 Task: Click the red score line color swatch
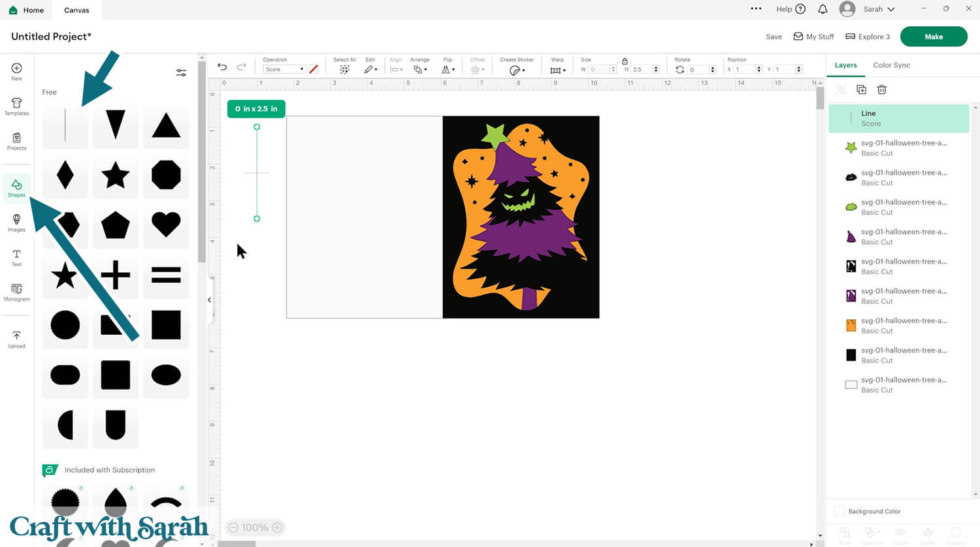tap(314, 69)
